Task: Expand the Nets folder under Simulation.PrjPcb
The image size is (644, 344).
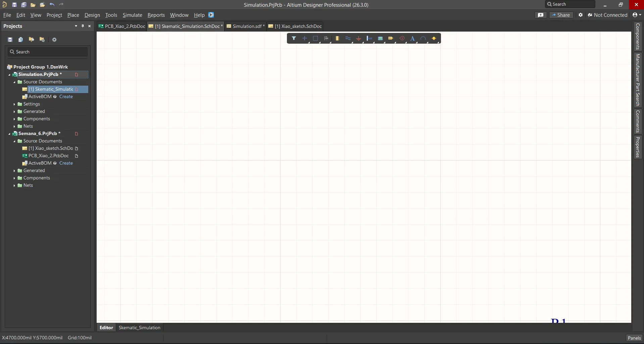Action: click(15, 126)
